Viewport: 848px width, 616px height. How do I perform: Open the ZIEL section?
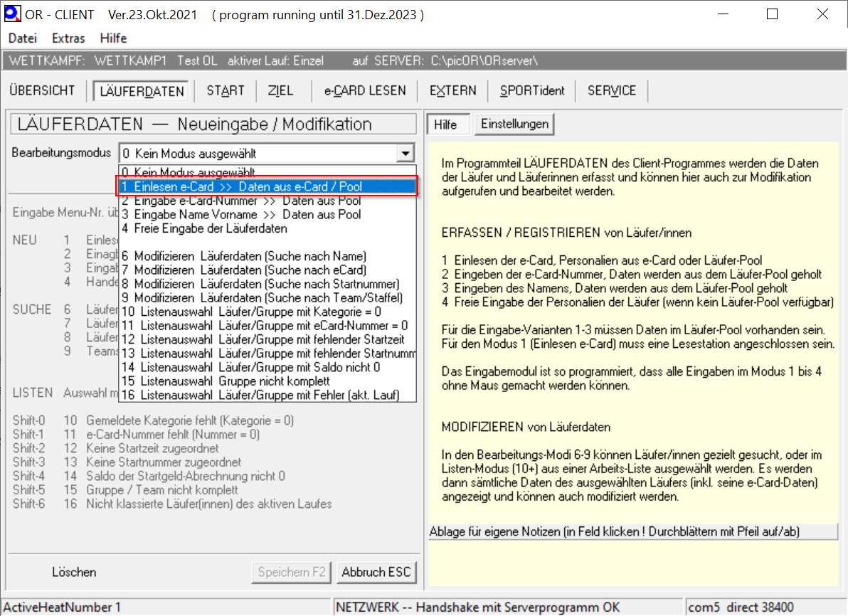click(x=280, y=90)
